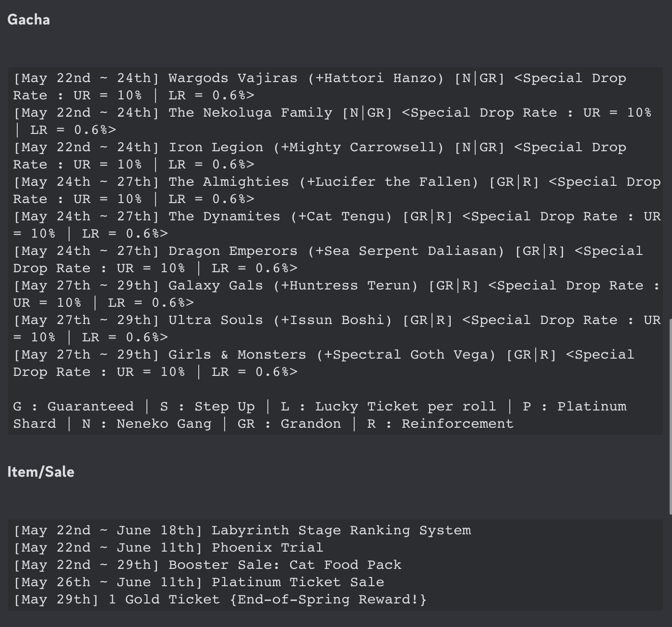Click the vertical scrollbar thumb

pyautogui.click(x=670, y=415)
